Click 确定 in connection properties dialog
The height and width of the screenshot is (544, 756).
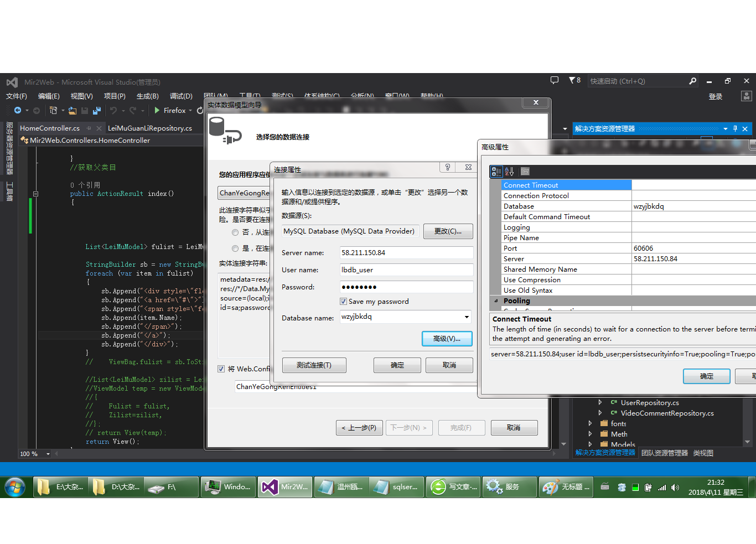click(397, 365)
